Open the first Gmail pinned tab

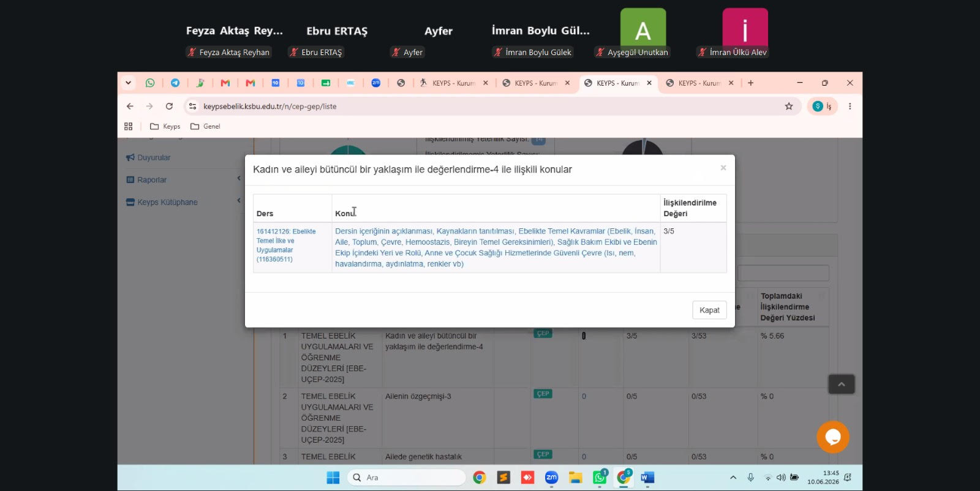225,83
